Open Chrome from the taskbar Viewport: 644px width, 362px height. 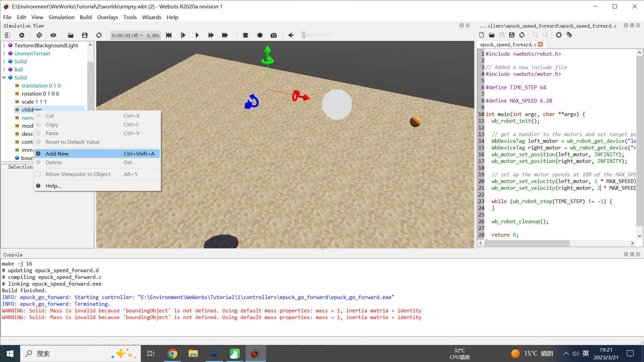click(x=172, y=354)
